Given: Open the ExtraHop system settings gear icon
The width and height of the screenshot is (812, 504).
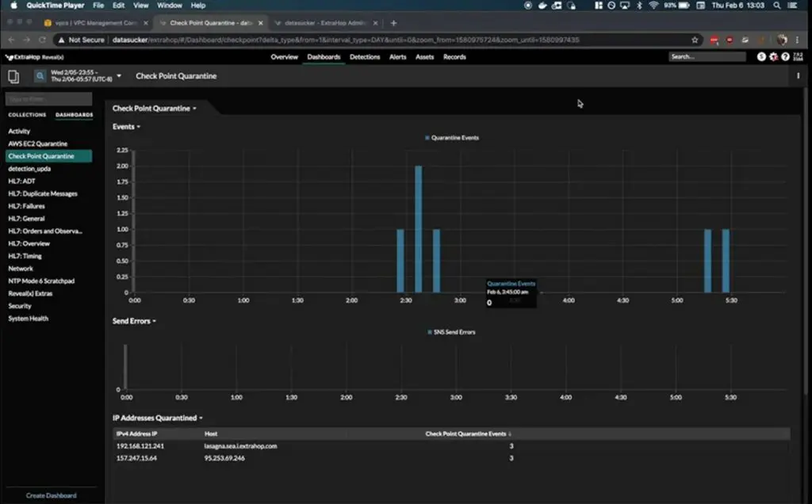Looking at the screenshot, I should pyautogui.click(x=773, y=57).
